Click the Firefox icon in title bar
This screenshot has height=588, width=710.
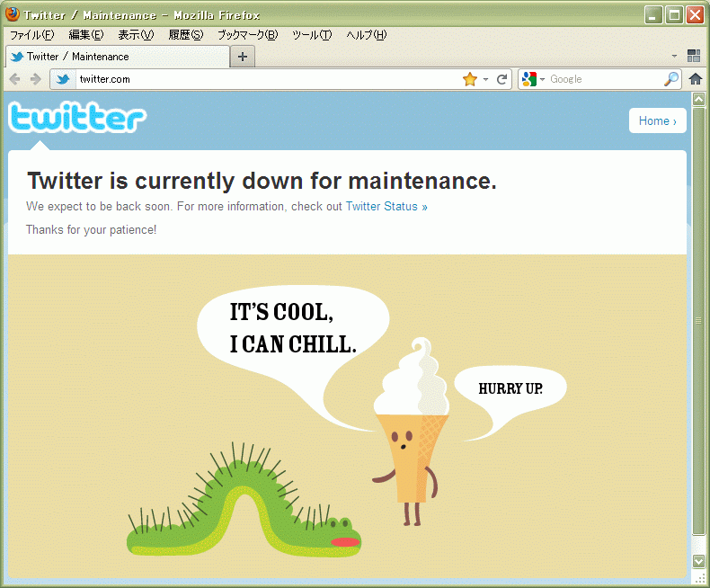tap(13, 14)
